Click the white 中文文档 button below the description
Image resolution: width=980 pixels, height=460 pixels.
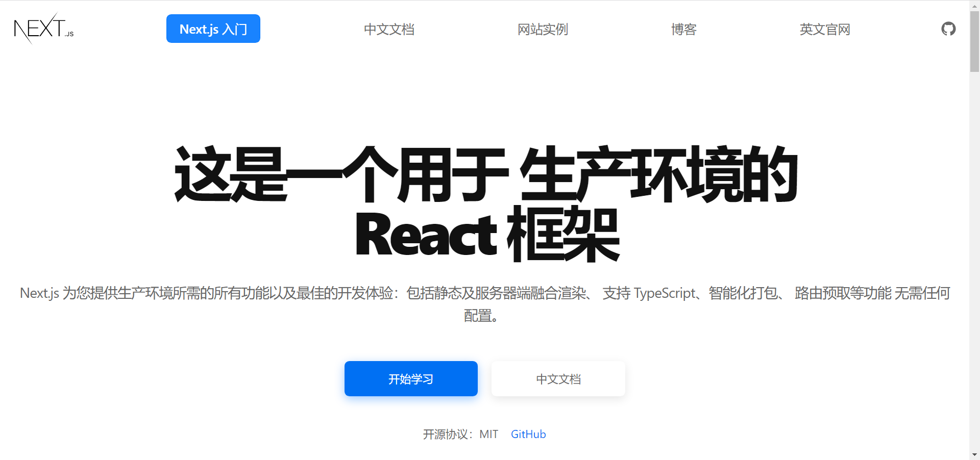tap(558, 379)
